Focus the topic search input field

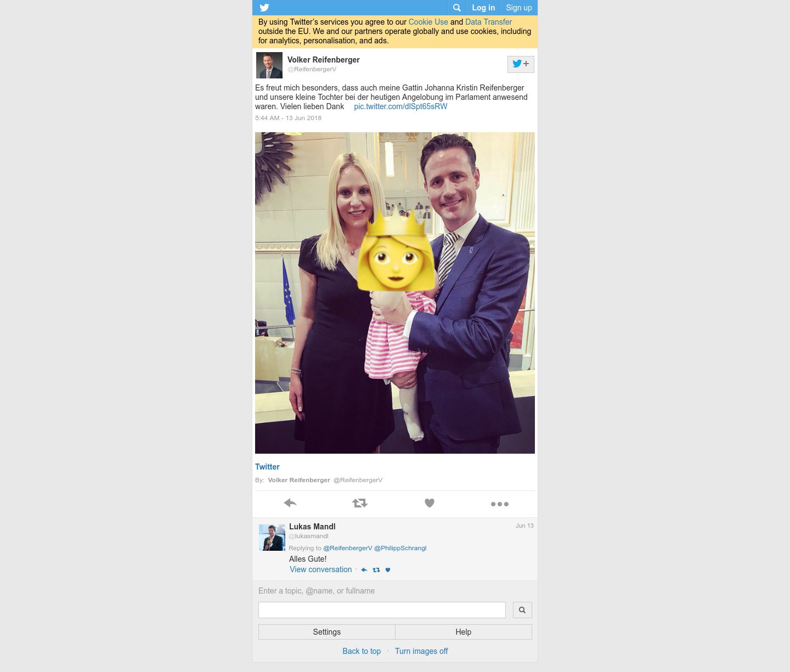pyautogui.click(x=382, y=610)
